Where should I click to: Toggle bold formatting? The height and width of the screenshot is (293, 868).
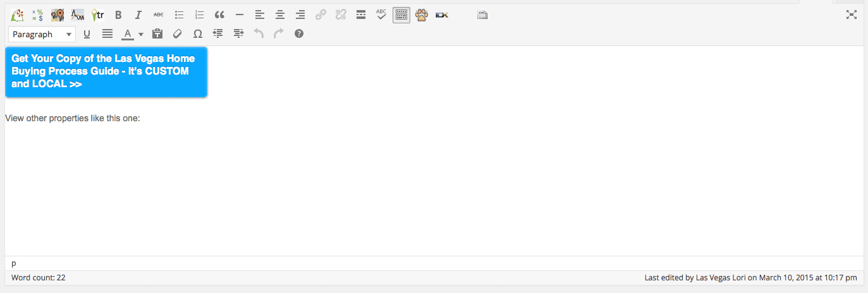pos(118,15)
